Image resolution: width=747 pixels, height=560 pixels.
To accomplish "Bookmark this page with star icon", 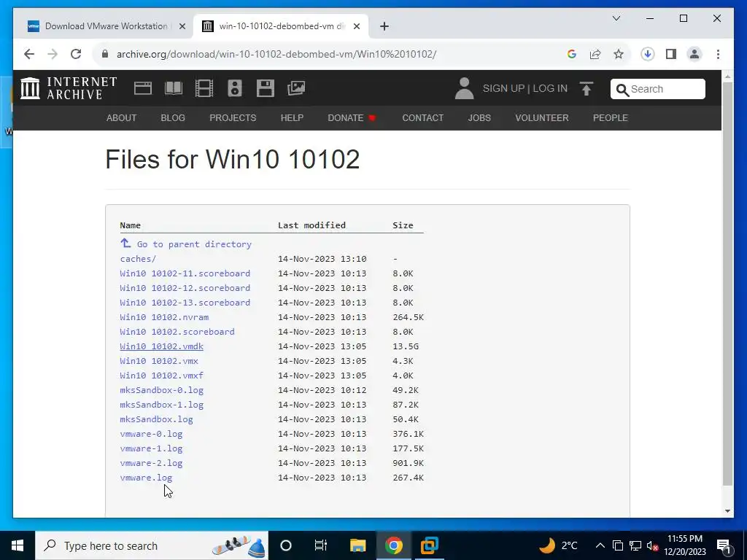I will point(619,54).
